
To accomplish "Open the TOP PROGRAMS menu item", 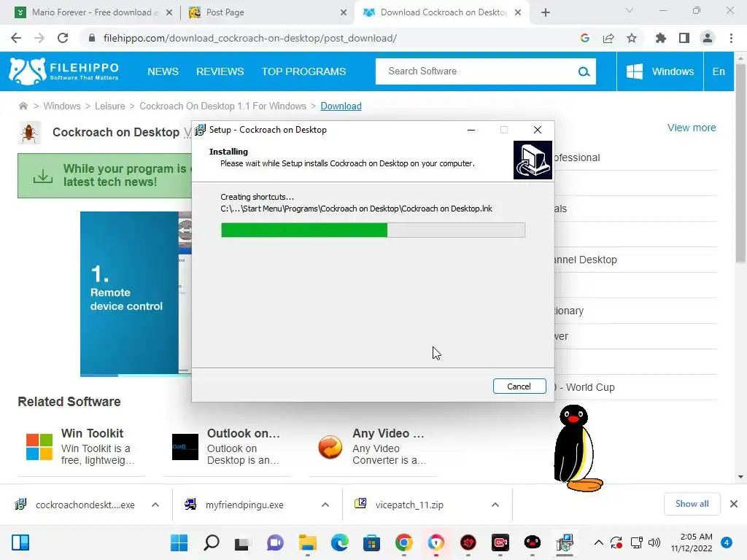I will (303, 71).
